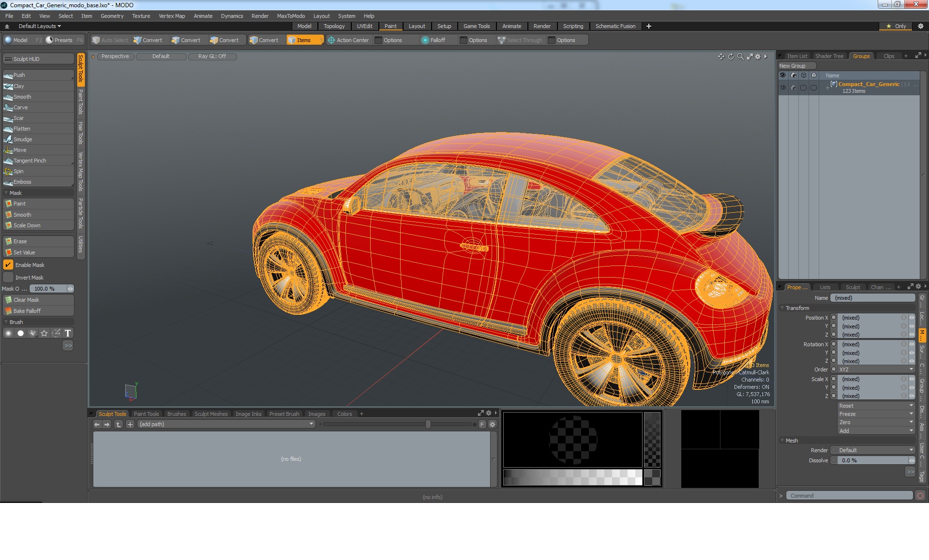
Task: Click the Command input field
Action: tap(849, 496)
